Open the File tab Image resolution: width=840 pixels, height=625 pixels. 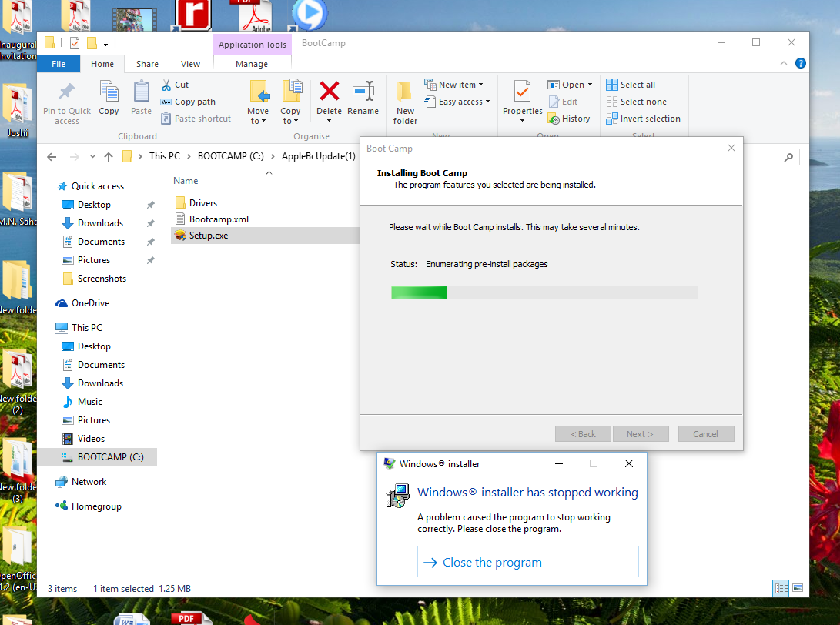pyautogui.click(x=59, y=64)
